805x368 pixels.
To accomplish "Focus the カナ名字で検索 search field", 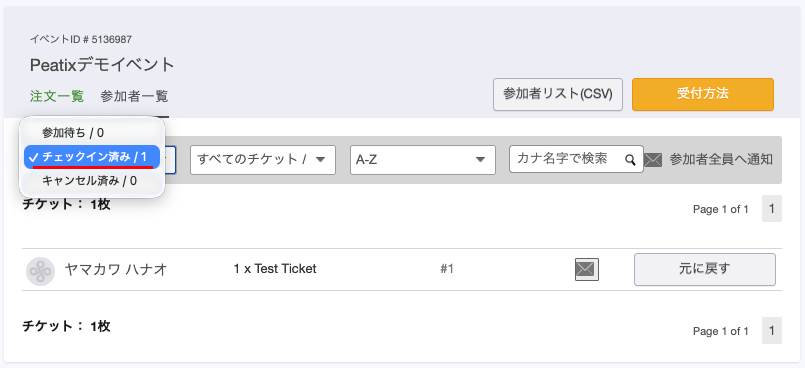I will [x=577, y=159].
